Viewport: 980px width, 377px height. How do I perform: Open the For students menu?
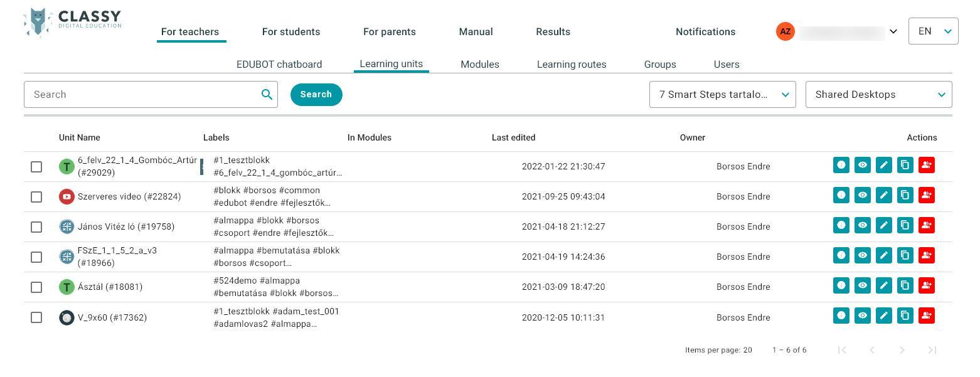tap(291, 32)
